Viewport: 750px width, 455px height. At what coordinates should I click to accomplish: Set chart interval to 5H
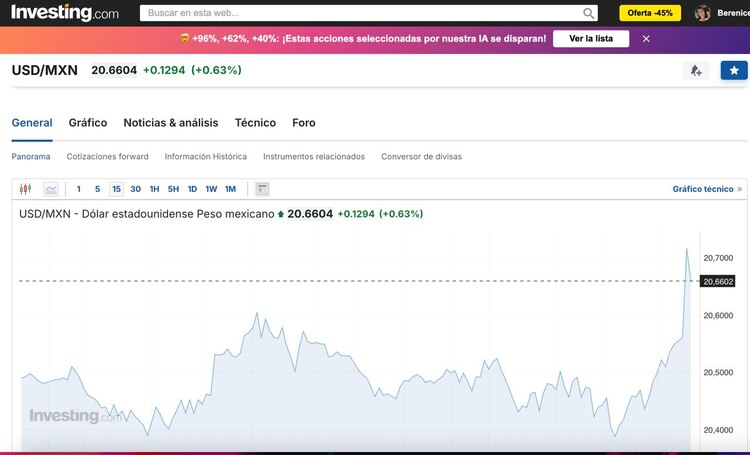(x=173, y=189)
